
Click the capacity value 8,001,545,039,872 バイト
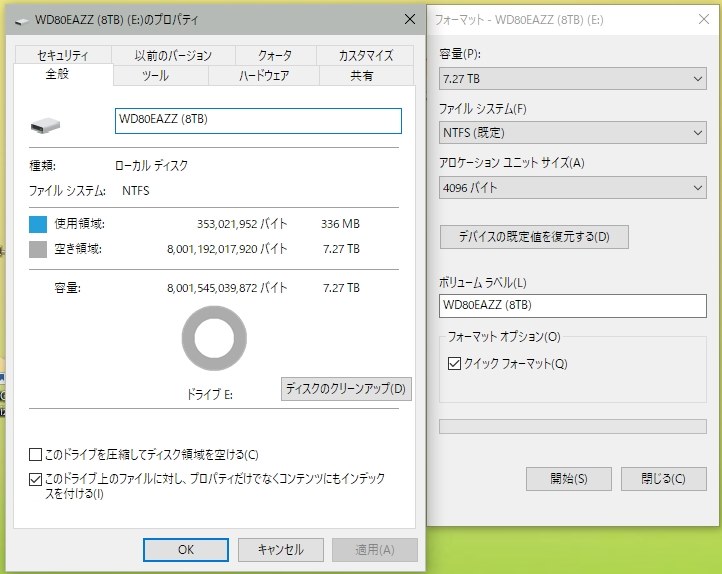click(227, 288)
